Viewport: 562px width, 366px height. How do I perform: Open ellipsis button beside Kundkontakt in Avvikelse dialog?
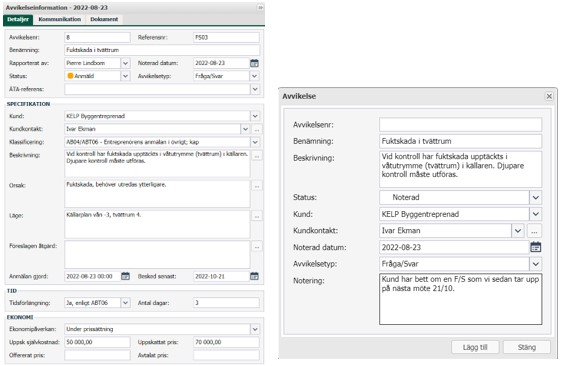534,230
